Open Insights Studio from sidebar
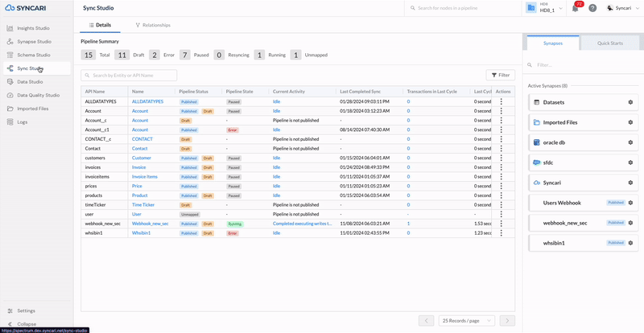This screenshot has height=333, width=644. click(33, 28)
